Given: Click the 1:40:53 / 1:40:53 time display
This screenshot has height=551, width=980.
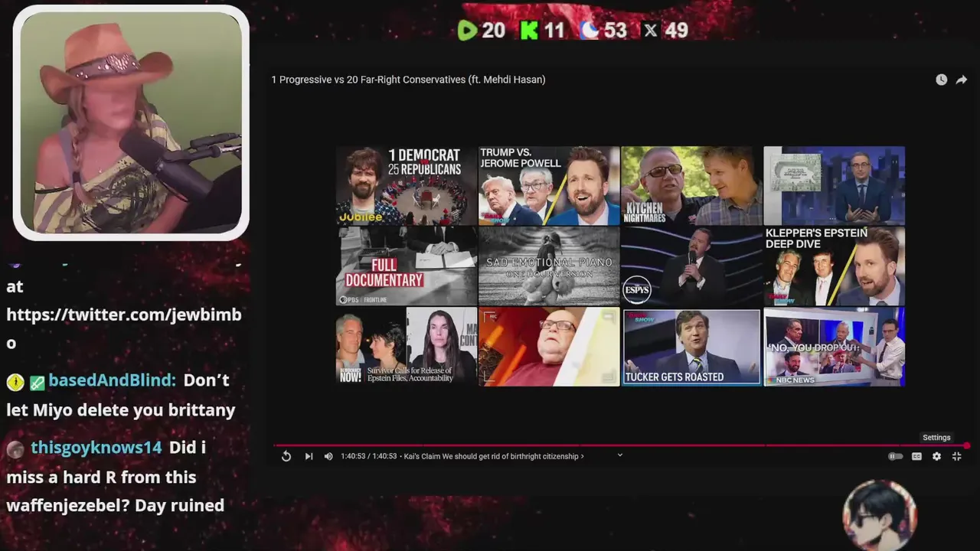Looking at the screenshot, I should point(369,456).
